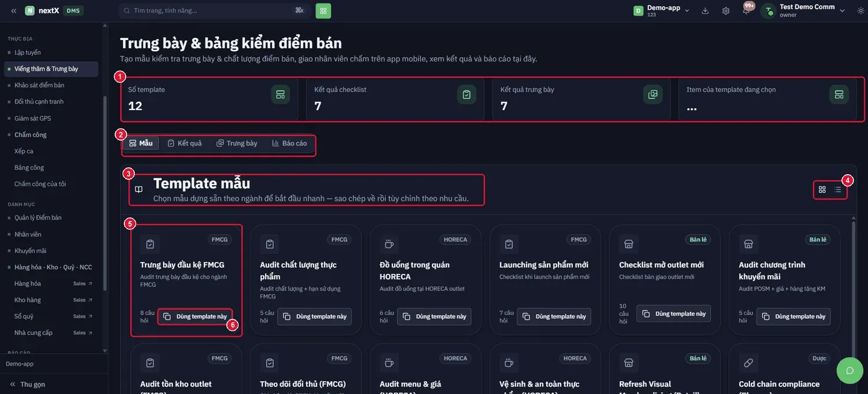Use template for Audit chương trình khuyến mãi
The width and height of the screenshot is (868, 394).
(794, 316)
